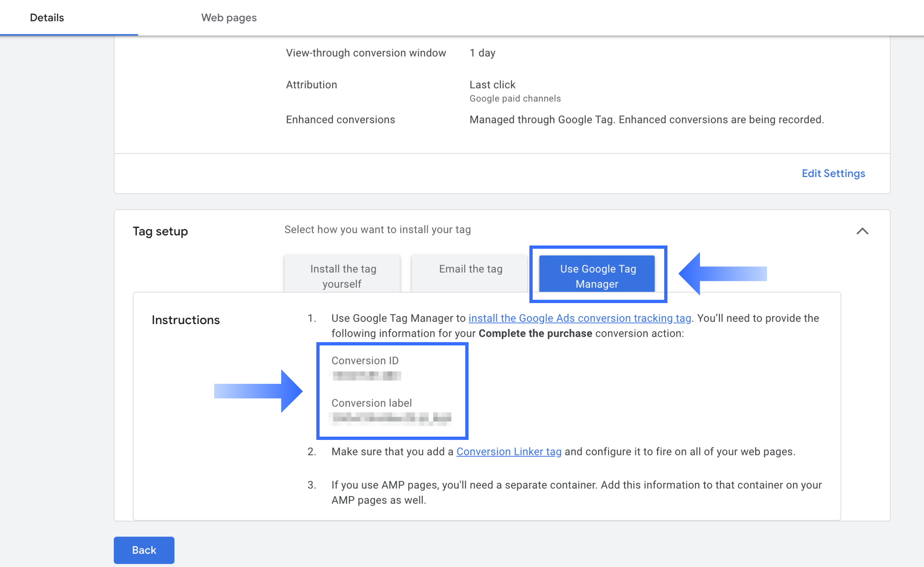The image size is (924, 567).
Task: Select Use Google Tag Manager option
Action: [597, 276]
